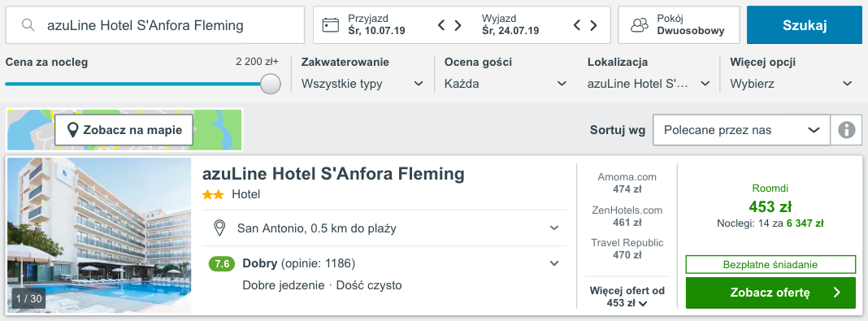
Task: Move departure date to previous day
Action: click(577, 25)
